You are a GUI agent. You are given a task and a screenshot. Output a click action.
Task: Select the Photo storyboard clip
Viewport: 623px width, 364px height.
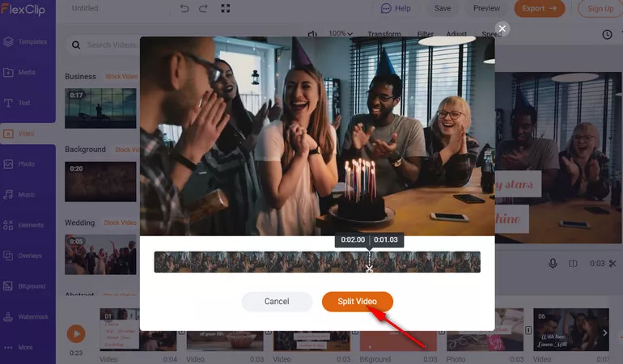coord(485,329)
